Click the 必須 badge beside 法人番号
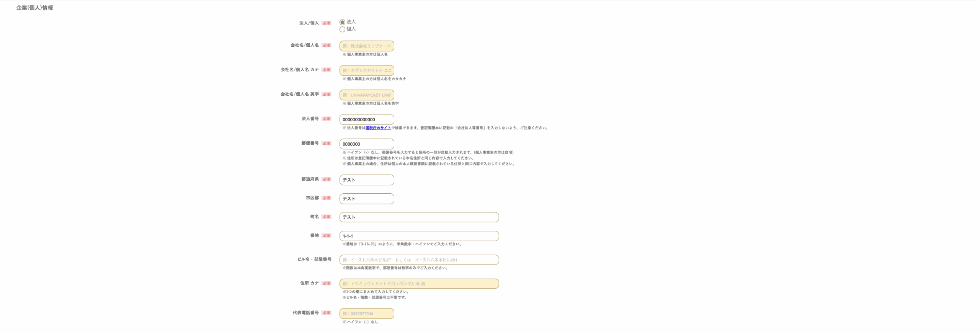This screenshot has height=333, width=980. [x=326, y=119]
